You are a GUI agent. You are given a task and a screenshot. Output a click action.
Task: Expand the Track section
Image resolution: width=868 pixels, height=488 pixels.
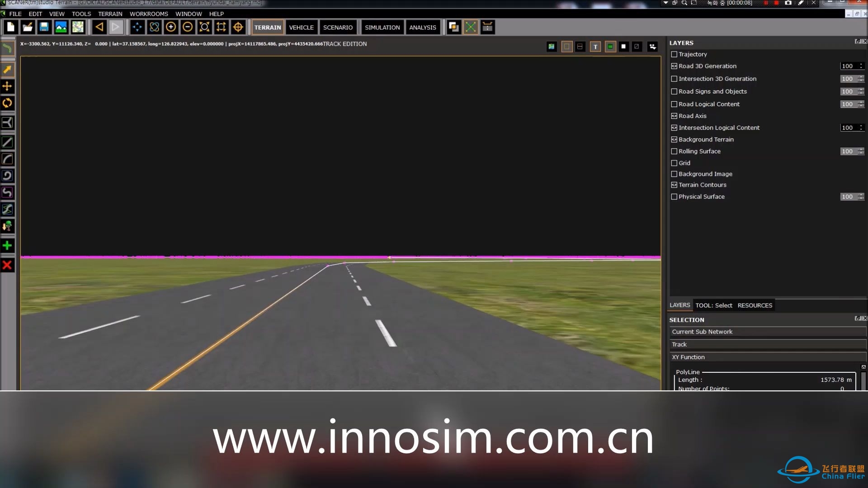pyautogui.click(x=768, y=344)
